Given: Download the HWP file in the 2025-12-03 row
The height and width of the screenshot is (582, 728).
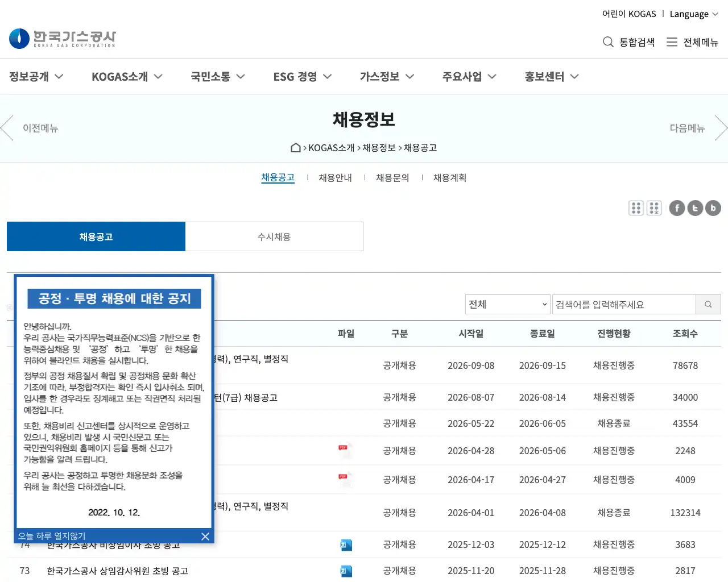Looking at the screenshot, I should 346,544.
